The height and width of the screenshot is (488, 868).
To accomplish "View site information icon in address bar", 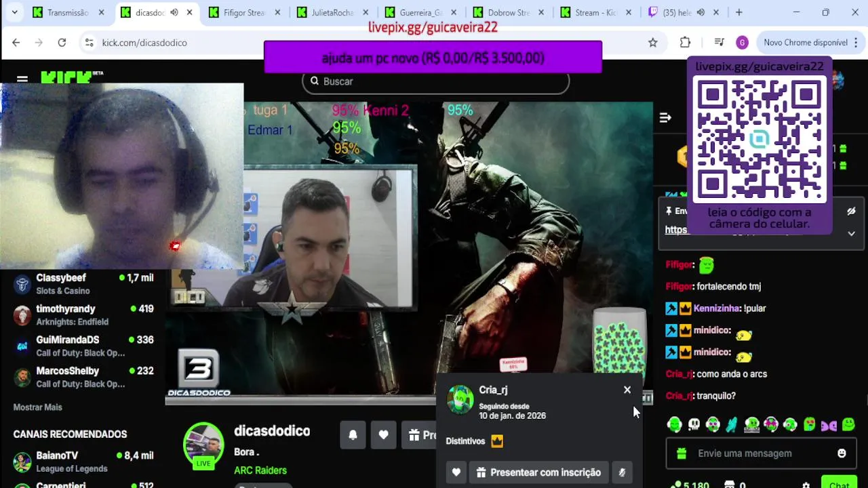I will pyautogui.click(x=88, y=42).
